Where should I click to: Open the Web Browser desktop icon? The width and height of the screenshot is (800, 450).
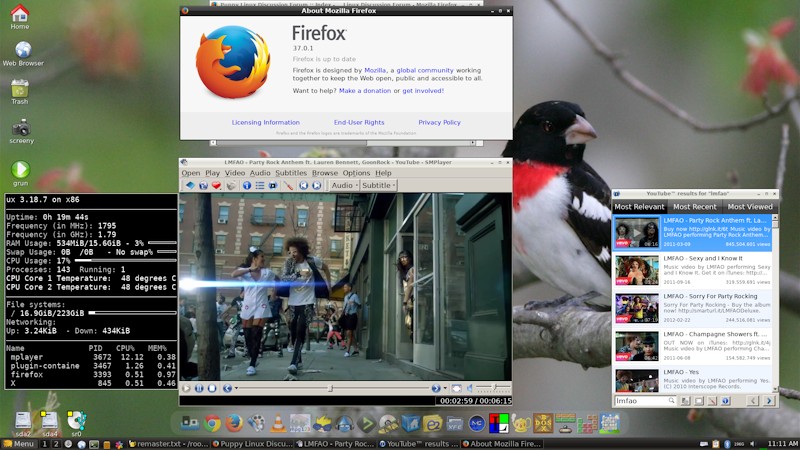(x=23, y=54)
